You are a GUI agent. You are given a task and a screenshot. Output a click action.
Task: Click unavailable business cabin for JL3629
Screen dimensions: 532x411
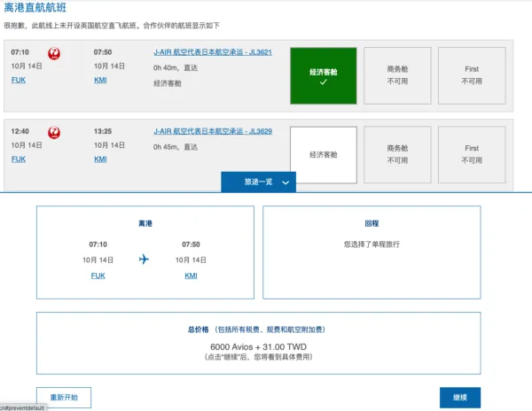point(397,155)
